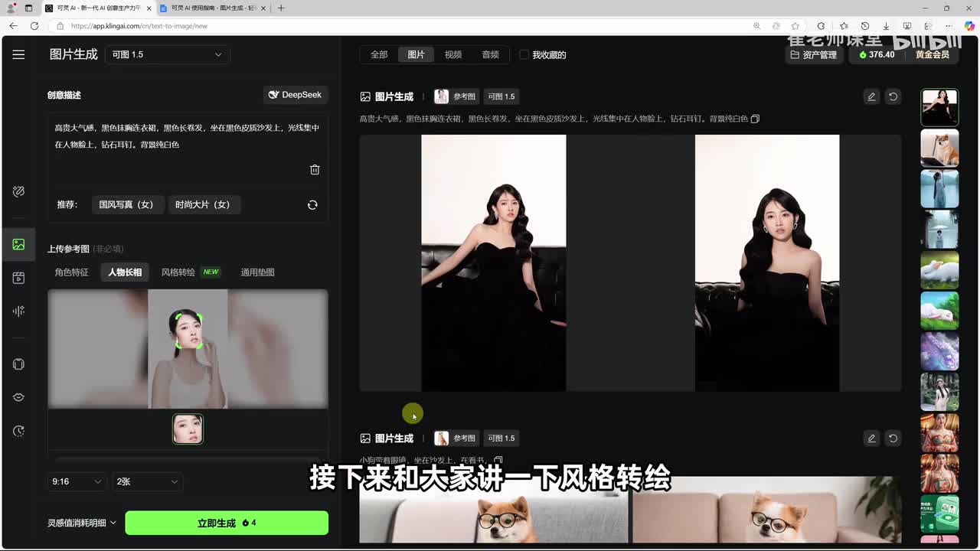The image size is (980, 551).
Task: Open 资产管理 asset management
Action: click(814, 54)
